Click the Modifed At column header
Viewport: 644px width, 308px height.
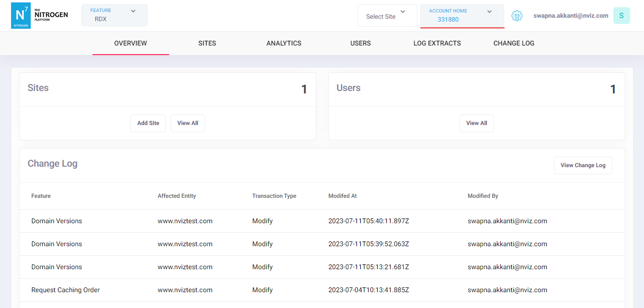(343, 196)
